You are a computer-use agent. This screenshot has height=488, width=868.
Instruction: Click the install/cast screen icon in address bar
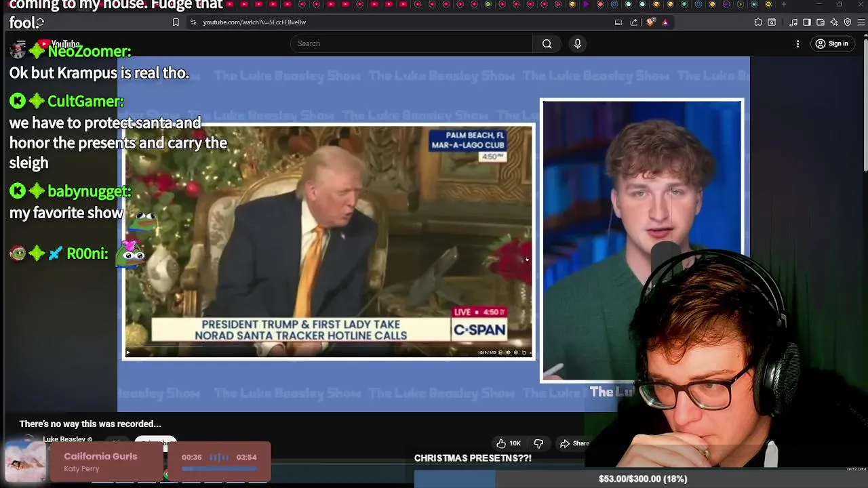coord(618,22)
